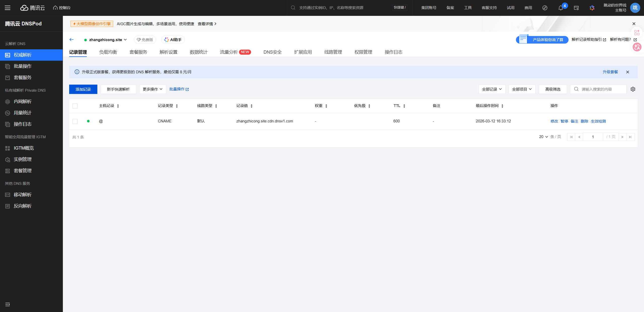The image size is (644, 312).
Task: Open the hamburger menu icon
Action: pyautogui.click(x=8, y=8)
